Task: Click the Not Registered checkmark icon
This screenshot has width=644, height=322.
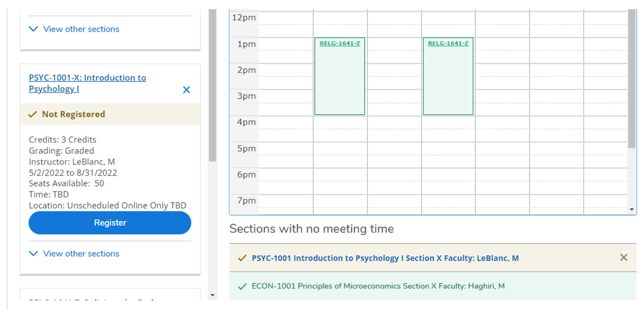Action: click(x=32, y=115)
